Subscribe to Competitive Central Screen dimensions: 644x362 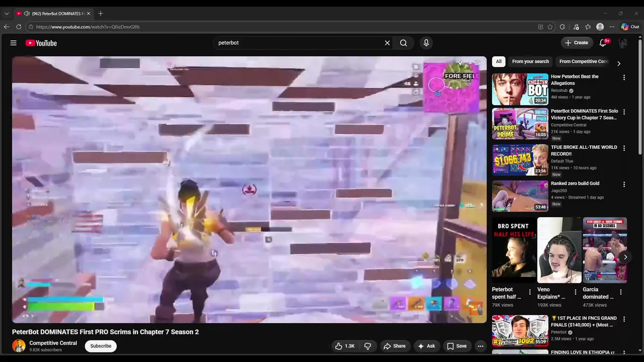click(x=101, y=346)
